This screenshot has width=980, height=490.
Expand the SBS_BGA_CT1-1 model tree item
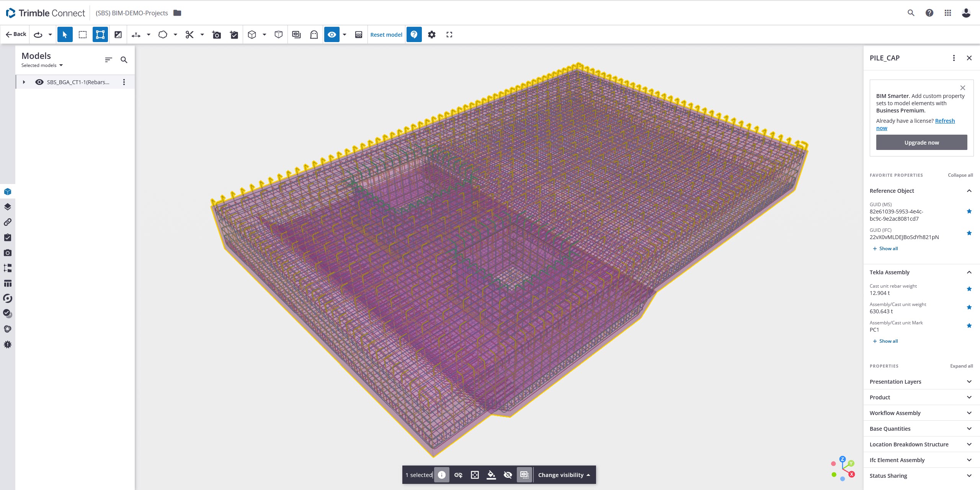tap(24, 82)
